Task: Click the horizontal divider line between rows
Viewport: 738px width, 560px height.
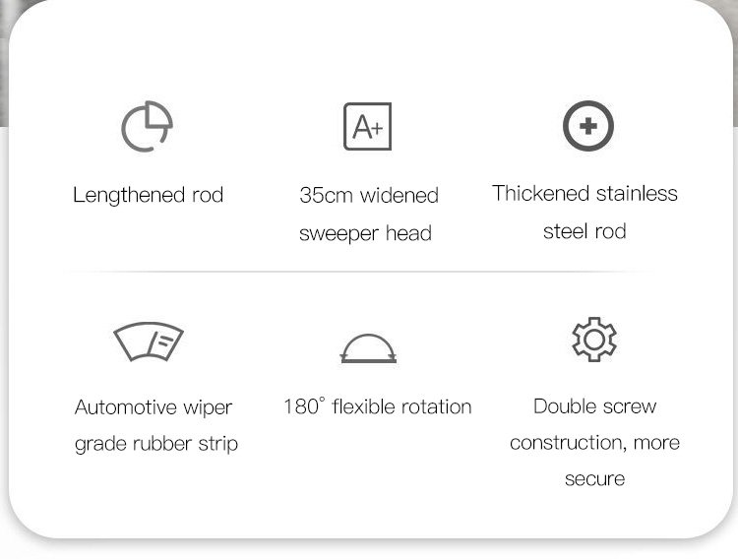Action: click(368, 271)
